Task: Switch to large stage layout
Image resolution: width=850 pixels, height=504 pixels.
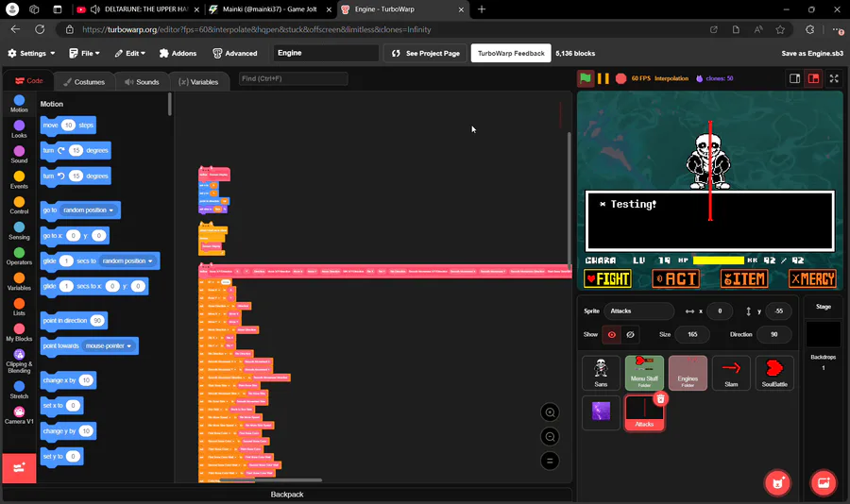Action: click(813, 78)
